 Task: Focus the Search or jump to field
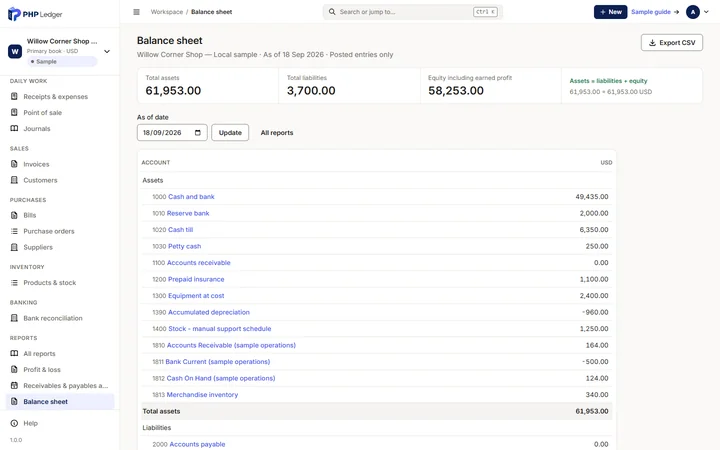tap(413, 12)
